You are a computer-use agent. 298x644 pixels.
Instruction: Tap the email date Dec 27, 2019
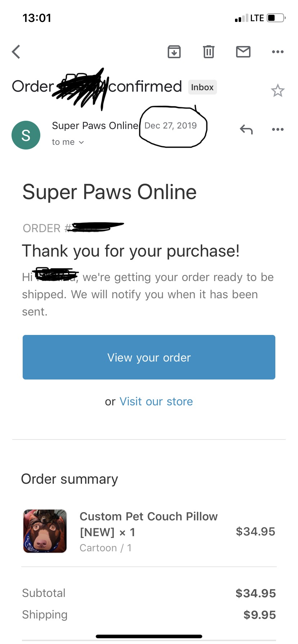[x=171, y=125]
